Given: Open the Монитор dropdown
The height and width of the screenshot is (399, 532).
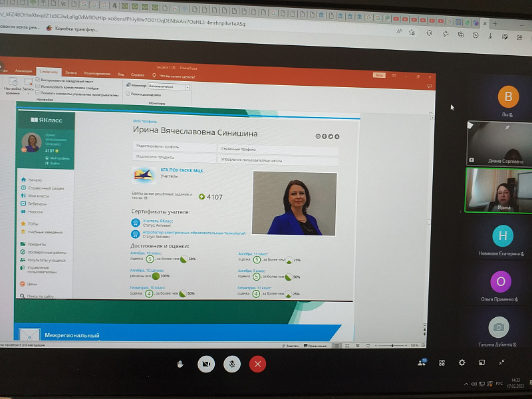Looking at the screenshot, I should [x=187, y=87].
